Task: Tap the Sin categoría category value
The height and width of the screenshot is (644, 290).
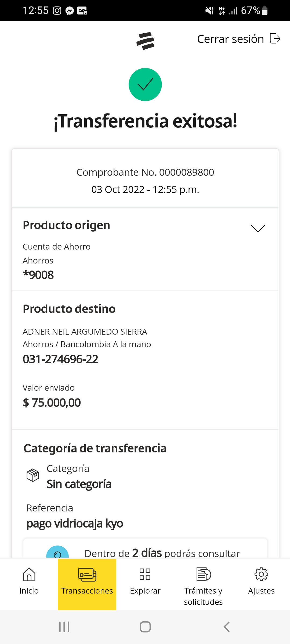Action: (79, 484)
